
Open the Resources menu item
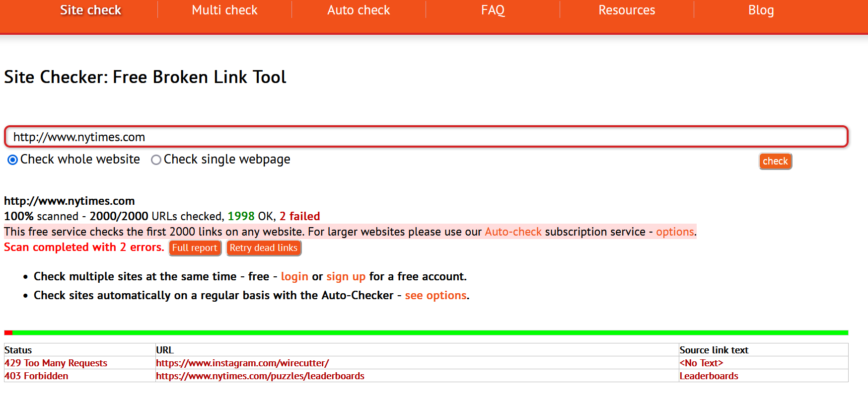tap(627, 10)
